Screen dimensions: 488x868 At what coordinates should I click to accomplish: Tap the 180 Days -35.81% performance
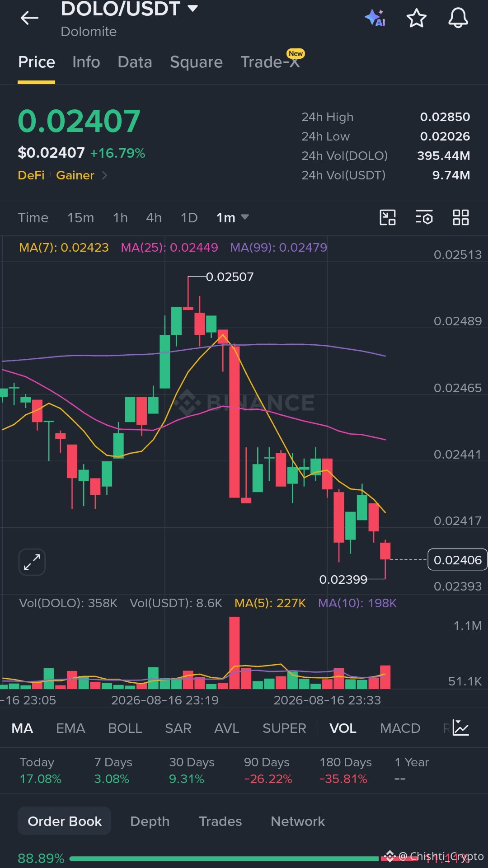[x=345, y=770]
